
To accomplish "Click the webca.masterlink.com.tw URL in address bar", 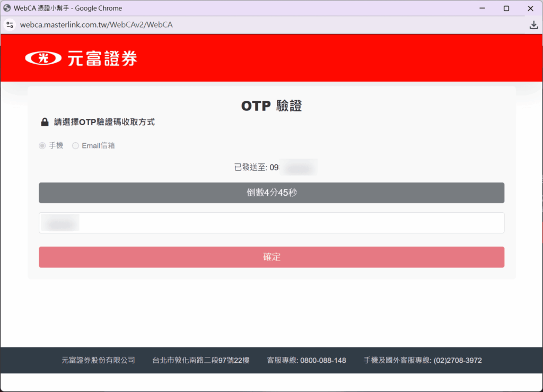I will click(x=96, y=25).
